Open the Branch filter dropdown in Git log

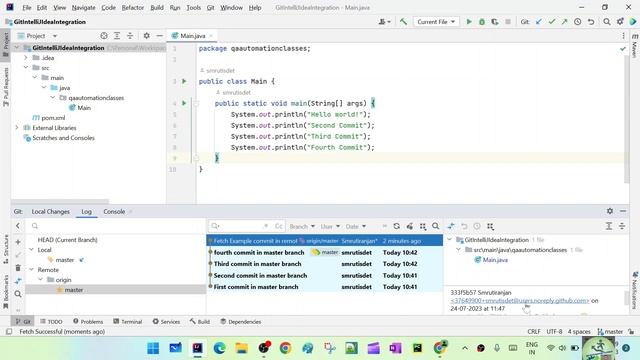coord(302,226)
